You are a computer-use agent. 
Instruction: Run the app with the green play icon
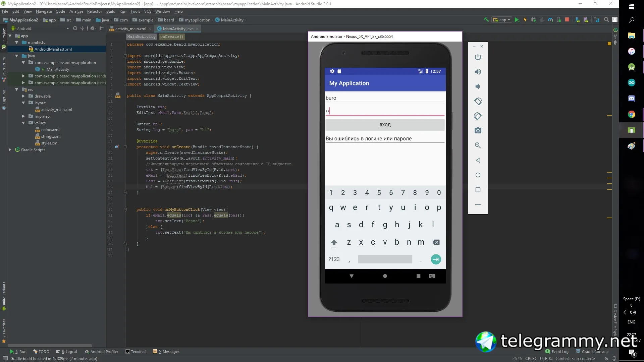(517, 20)
